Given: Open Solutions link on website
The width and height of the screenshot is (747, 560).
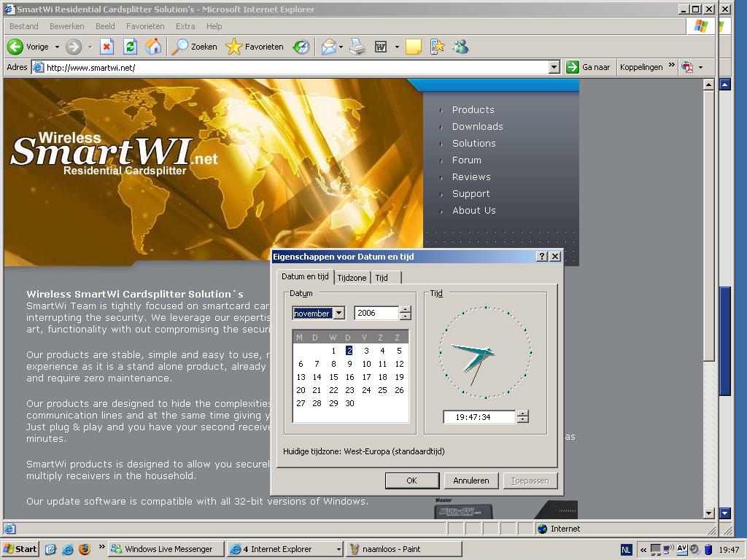Looking at the screenshot, I should pyautogui.click(x=473, y=143).
